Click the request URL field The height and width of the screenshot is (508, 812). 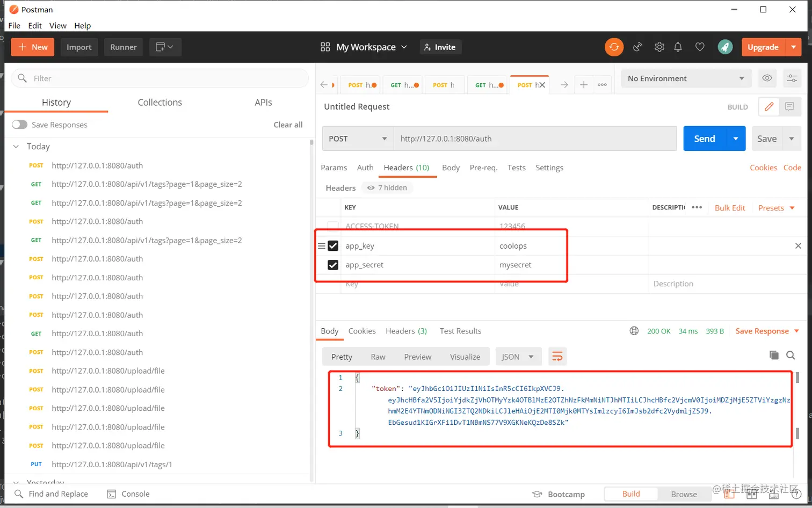pyautogui.click(x=535, y=139)
